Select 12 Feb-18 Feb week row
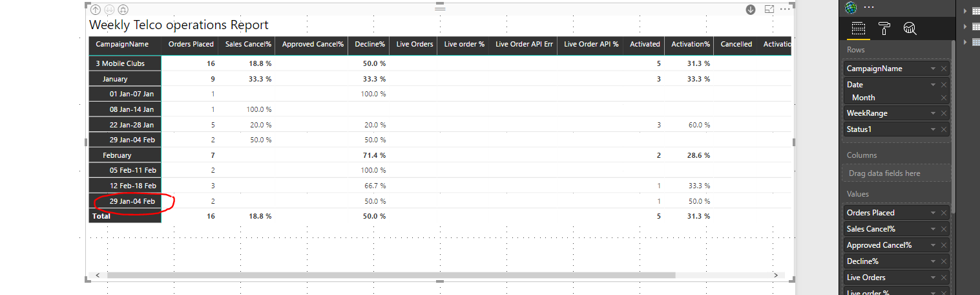This screenshot has width=980, height=295. click(x=125, y=186)
